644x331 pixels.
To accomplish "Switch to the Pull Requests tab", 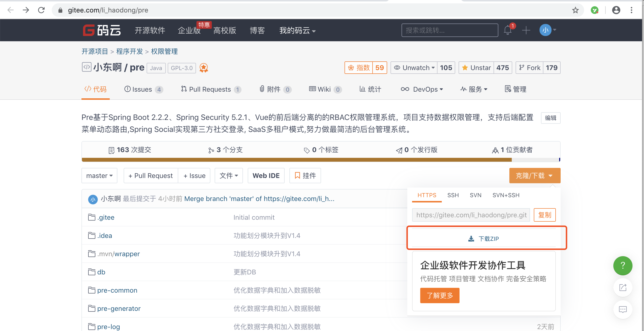I will (x=211, y=89).
